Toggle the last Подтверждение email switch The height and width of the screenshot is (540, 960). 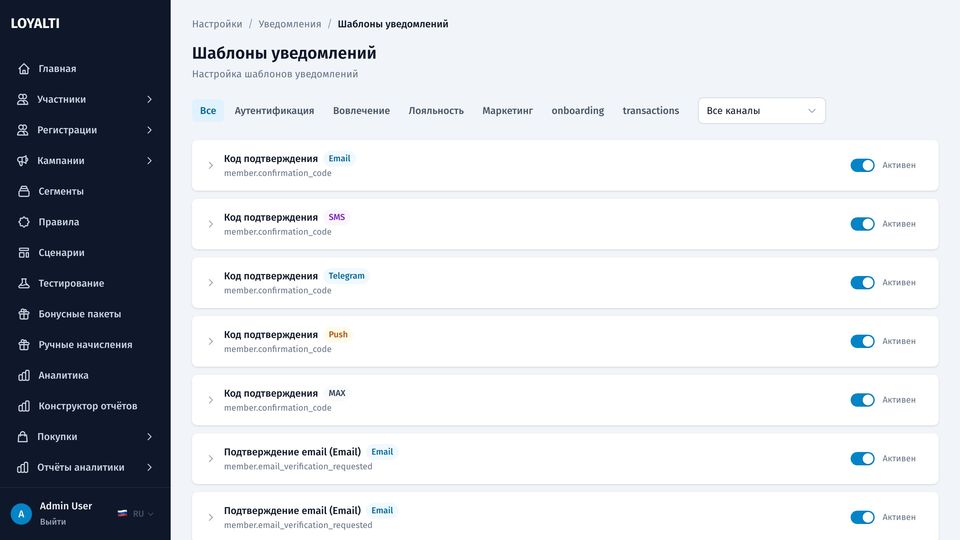pyautogui.click(x=862, y=517)
